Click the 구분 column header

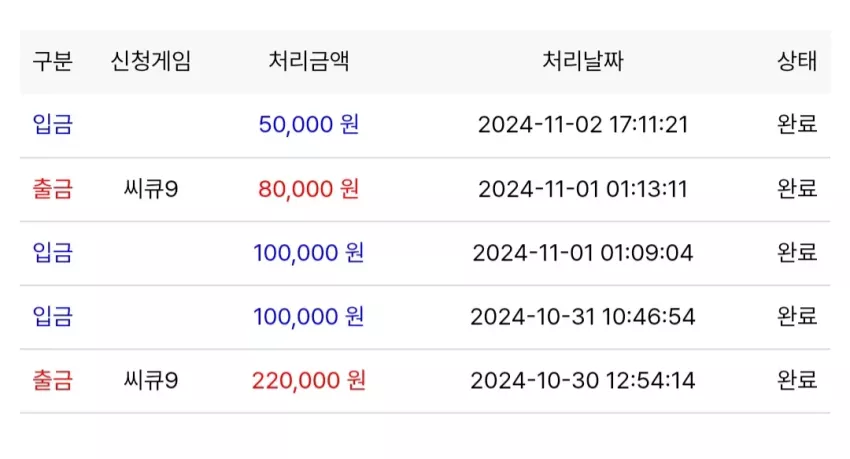tap(53, 61)
